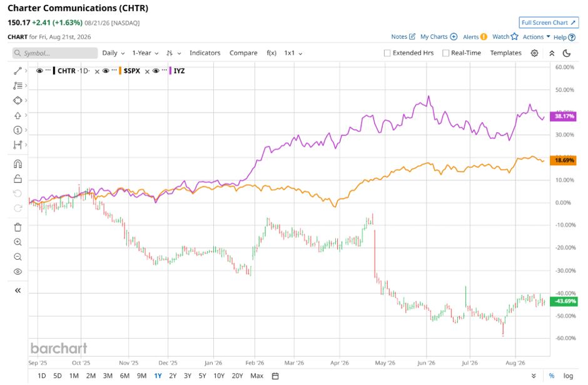The width and height of the screenshot is (588, 385).
Task: Toggle CHTR series visibility eye
Action: [39, 71]
